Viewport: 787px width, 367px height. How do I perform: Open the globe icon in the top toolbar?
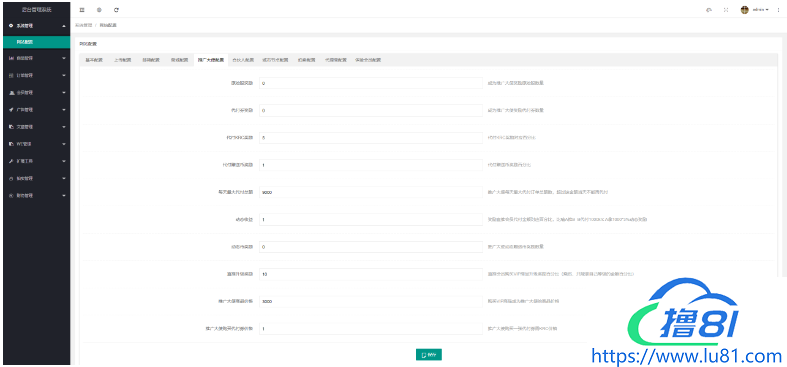tap(99, 10)
